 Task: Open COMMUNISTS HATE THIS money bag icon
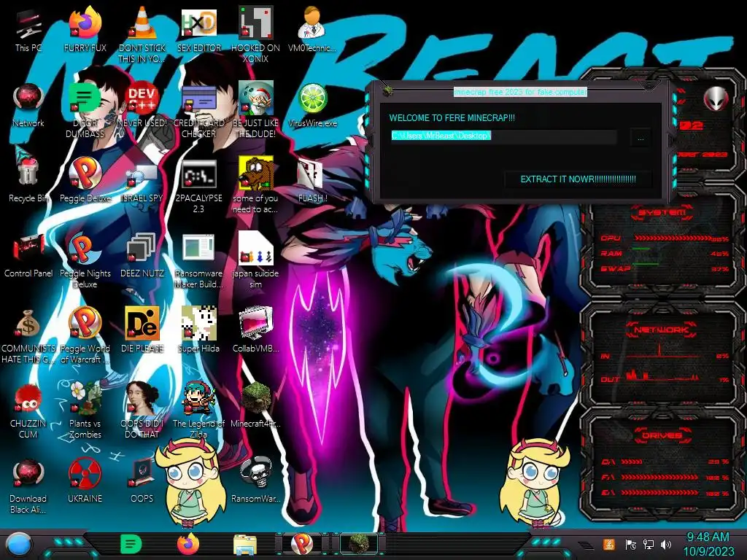click(x=28, y=335)
